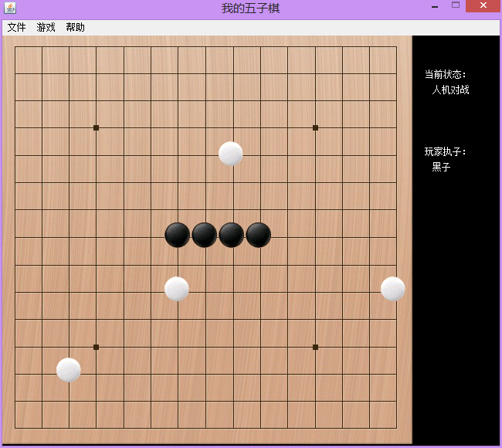Place a stone on the top-left star point

96,127
